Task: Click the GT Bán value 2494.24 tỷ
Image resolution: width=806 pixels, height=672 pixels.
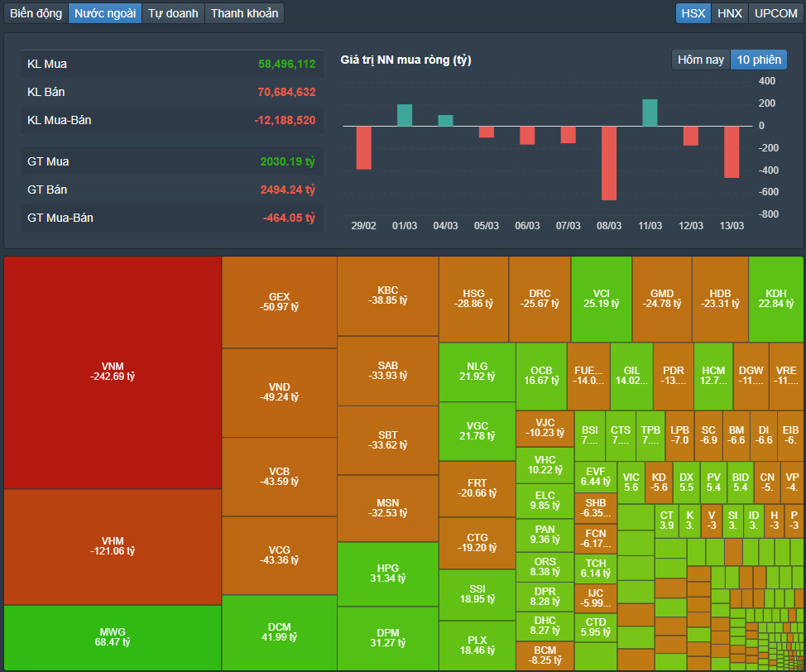Action: pyautogui.click(x=287, y=190)
